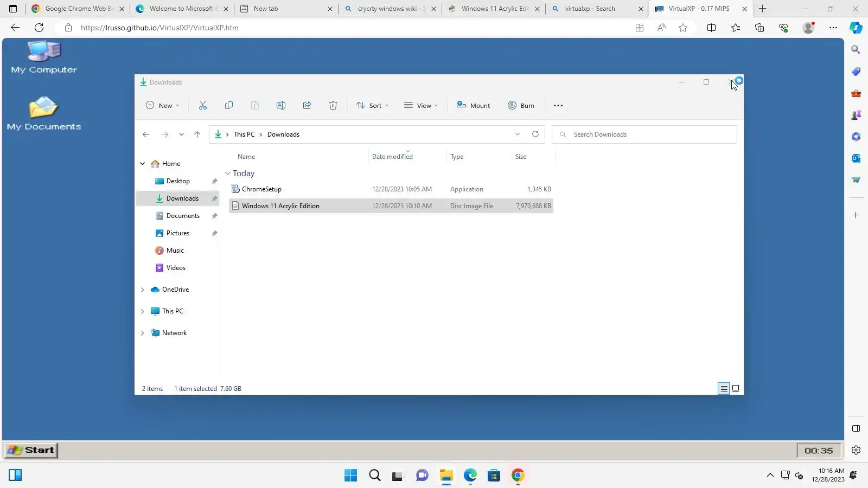The width and height of the screenshot is (868, 488).
Task: Mount the selected disc image
Action: (474, 105)
